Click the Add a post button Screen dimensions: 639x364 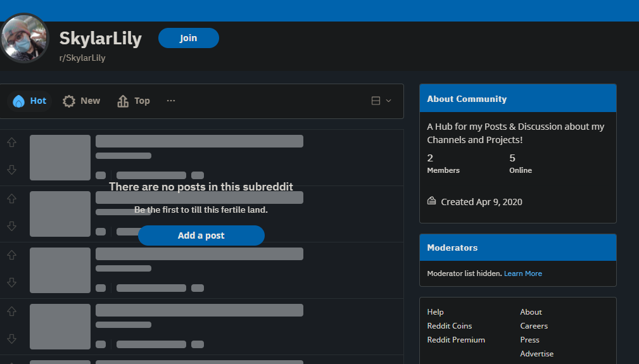click(201, 235)
